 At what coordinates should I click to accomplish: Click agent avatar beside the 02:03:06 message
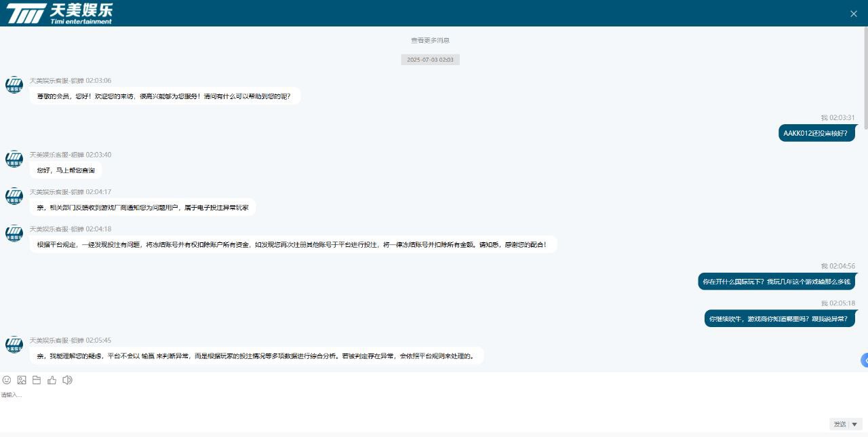tap(14, 85)
